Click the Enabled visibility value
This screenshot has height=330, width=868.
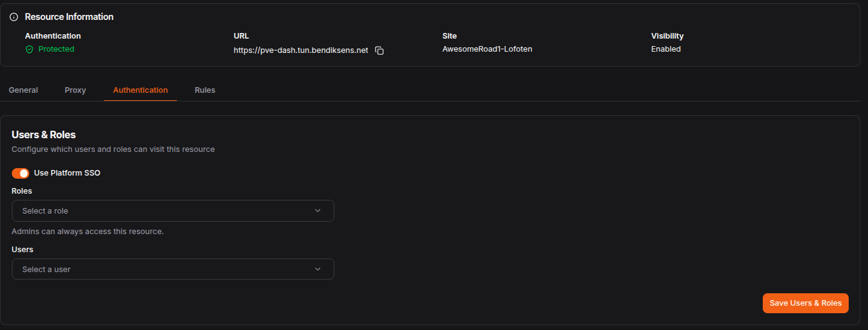(x=666, y=49)
